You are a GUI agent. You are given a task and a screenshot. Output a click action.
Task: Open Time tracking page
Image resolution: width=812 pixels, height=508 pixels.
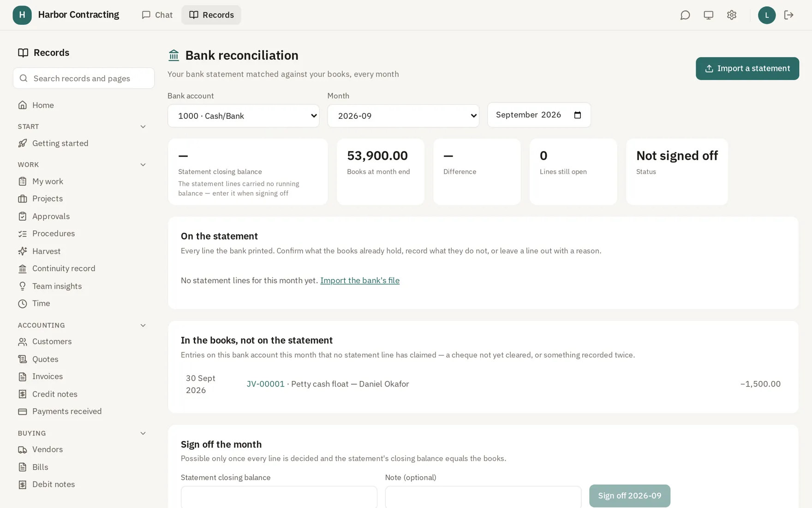coord(84,303)
